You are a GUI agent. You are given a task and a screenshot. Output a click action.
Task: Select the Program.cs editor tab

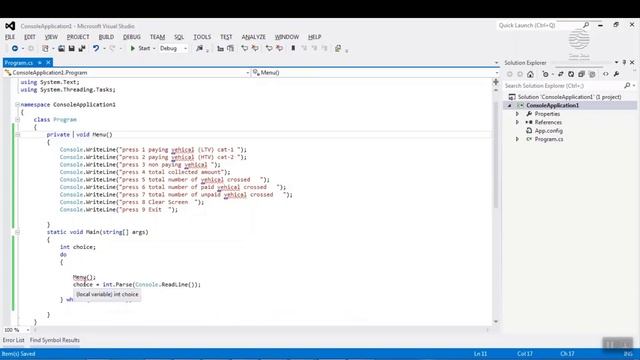(19, 63)
